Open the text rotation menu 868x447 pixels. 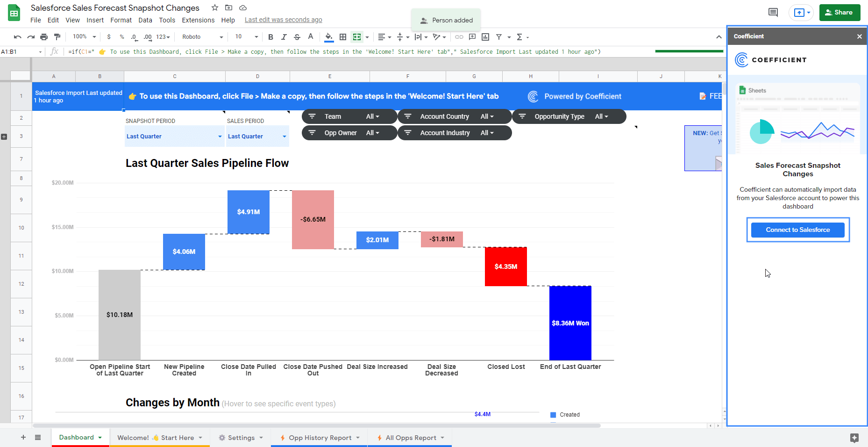pos(439,37)
